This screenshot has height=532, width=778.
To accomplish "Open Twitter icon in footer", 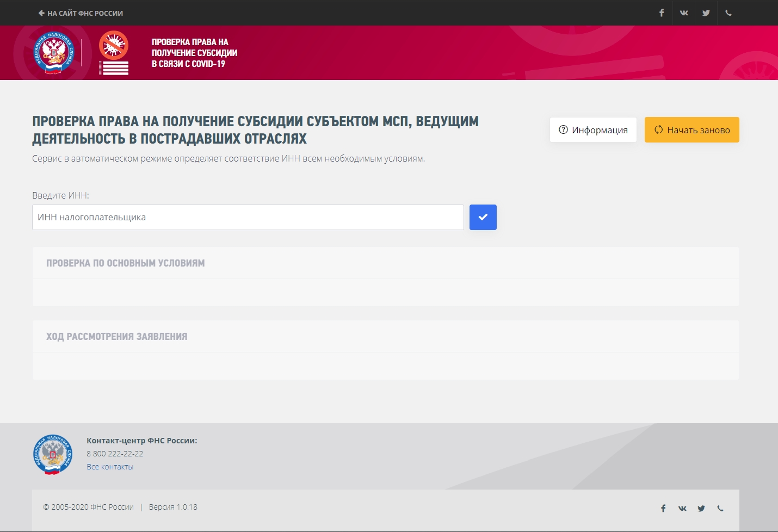I will (701, 508).
